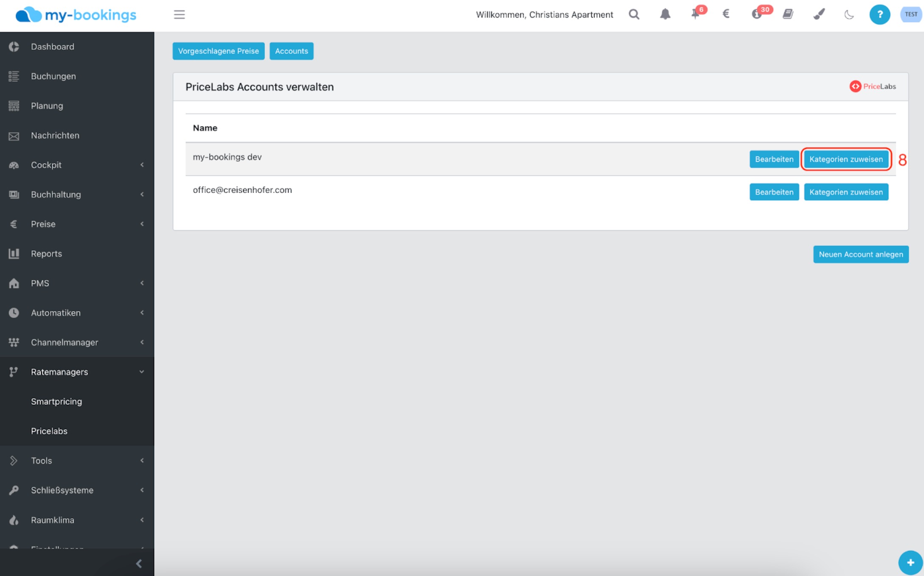Collapse the sidebar with bottom arrow
The width and height of the screenshot is (924, 576).
(x=139, y=564)
